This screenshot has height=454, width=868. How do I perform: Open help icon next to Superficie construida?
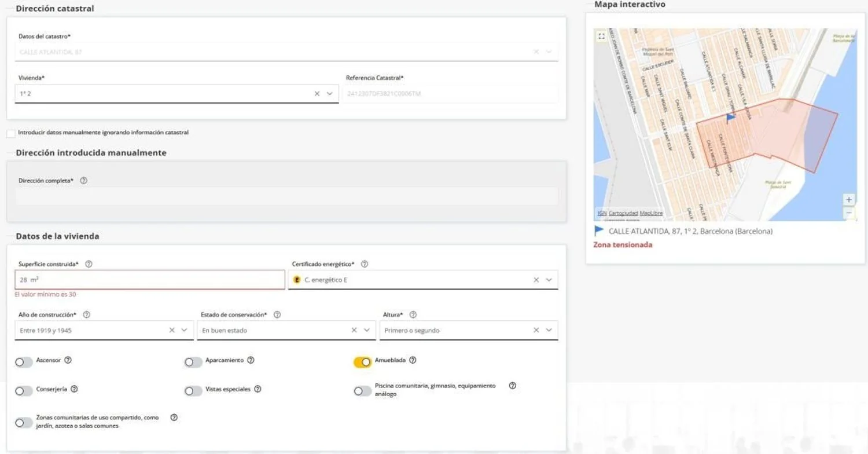point(89,264)
